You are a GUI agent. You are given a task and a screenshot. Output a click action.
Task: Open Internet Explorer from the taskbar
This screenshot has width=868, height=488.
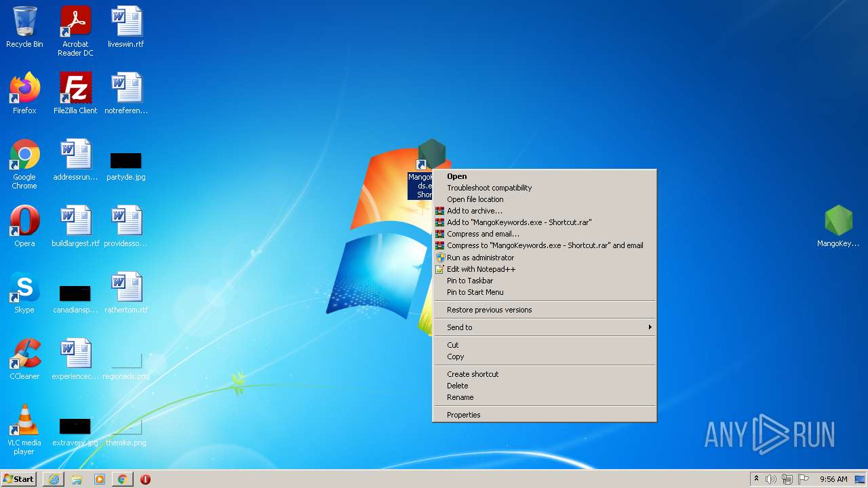coord(54,479)
